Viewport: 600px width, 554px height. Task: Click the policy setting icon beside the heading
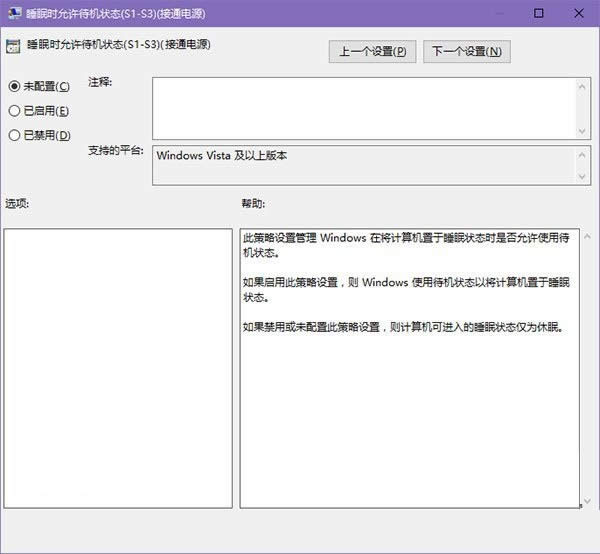click(x=12, y=46)
